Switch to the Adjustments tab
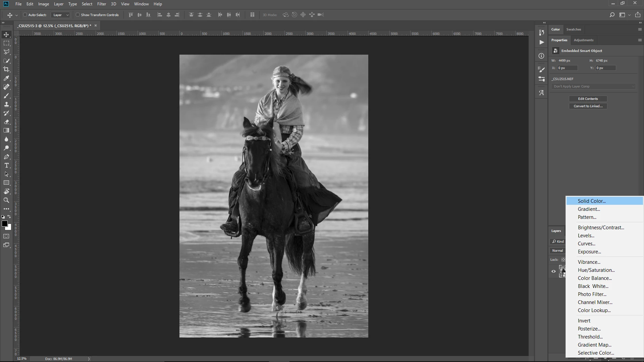This screenshot has height=362, width=644. click(x=583, y=40)
